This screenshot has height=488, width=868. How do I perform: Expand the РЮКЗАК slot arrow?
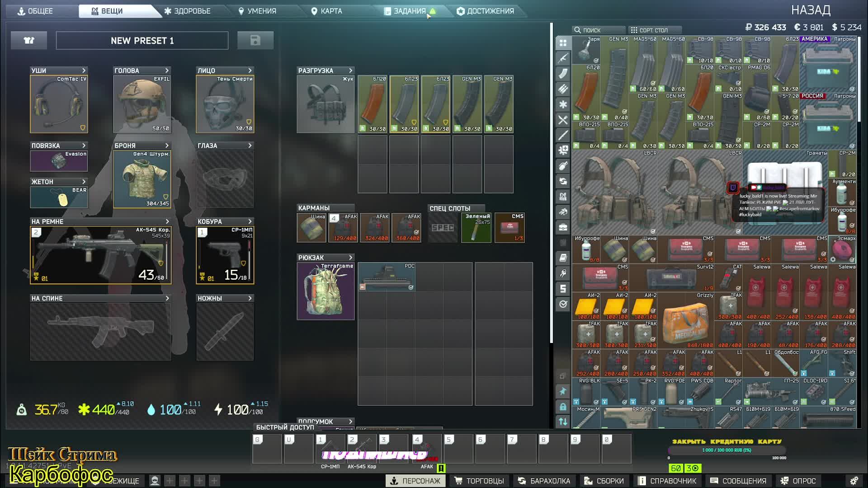click(x=350, y=258)
